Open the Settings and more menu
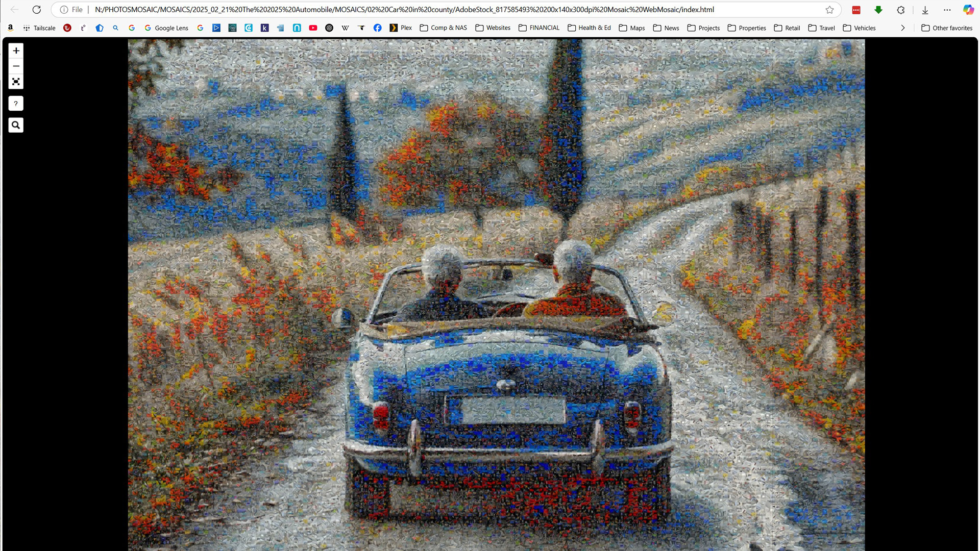The width and height of the screenshot is (980, 551). point(947,10)
